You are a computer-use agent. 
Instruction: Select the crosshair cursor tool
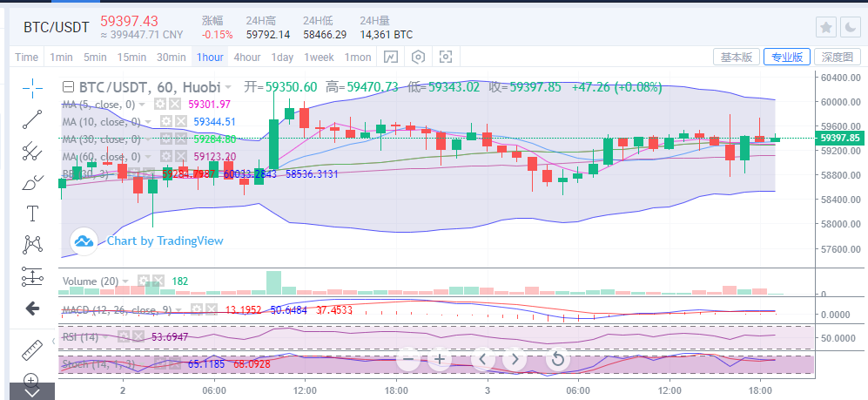click(32, 87)
